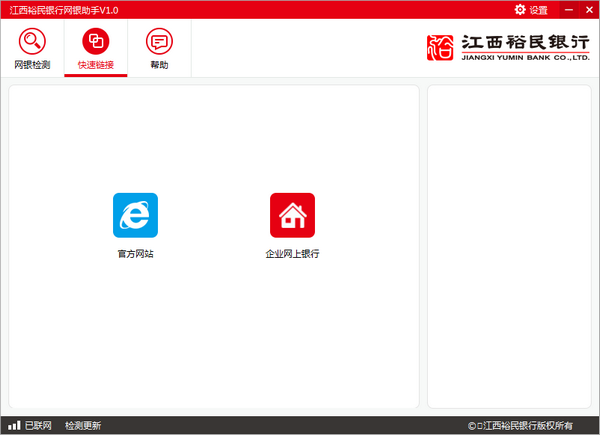Open 设置 gear in title bar
The image size is (600, 435).
point(531,10)
